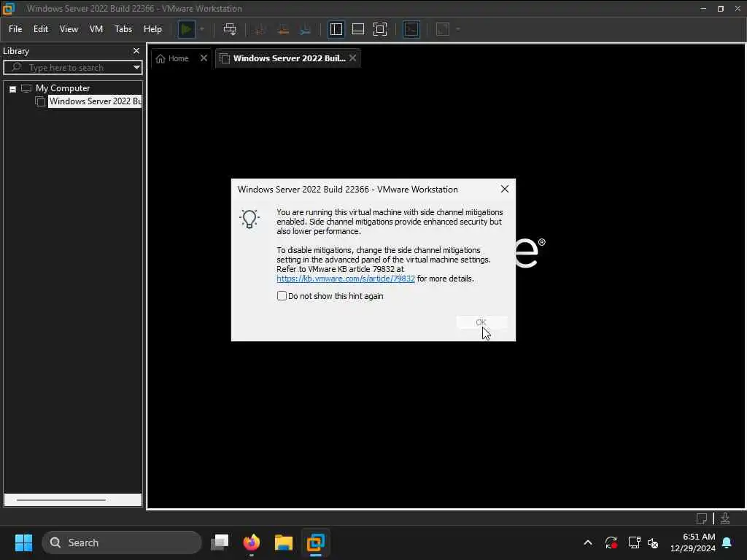Viewport: 747px width, 560px height.
Task: Select My Computer in the Library tree
Action: [x=63, y=88]
